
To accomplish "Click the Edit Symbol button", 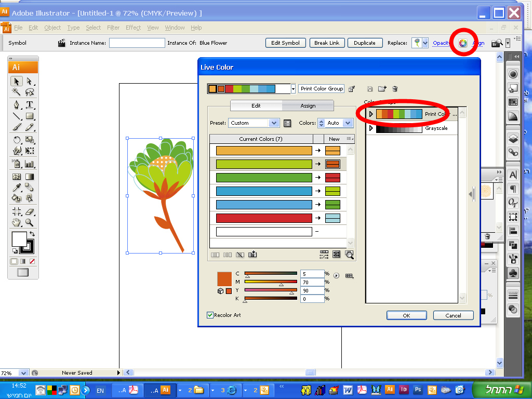I will pyautogui.click(x=285, y=43).
